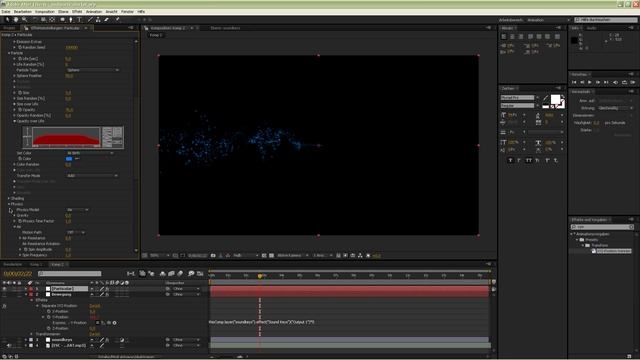Switch to Ebene: soundkeys viewer tab
The width and height of the screenshot is (640, 360).
point(225,28)
